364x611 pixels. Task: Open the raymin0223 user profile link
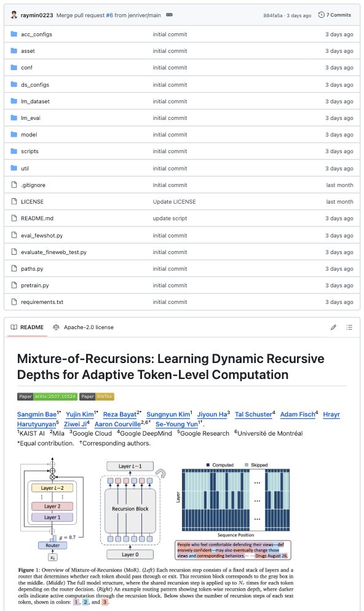click(37, 15)
